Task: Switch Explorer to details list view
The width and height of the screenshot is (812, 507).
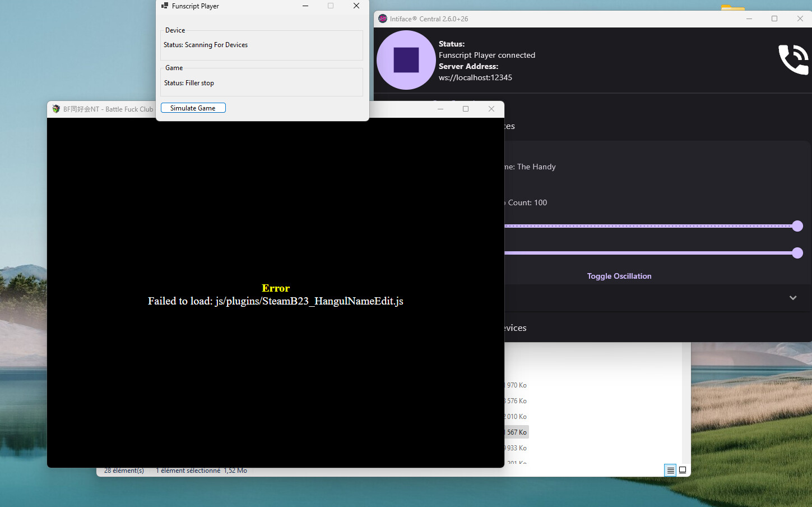Action: [x=670, y=470]
